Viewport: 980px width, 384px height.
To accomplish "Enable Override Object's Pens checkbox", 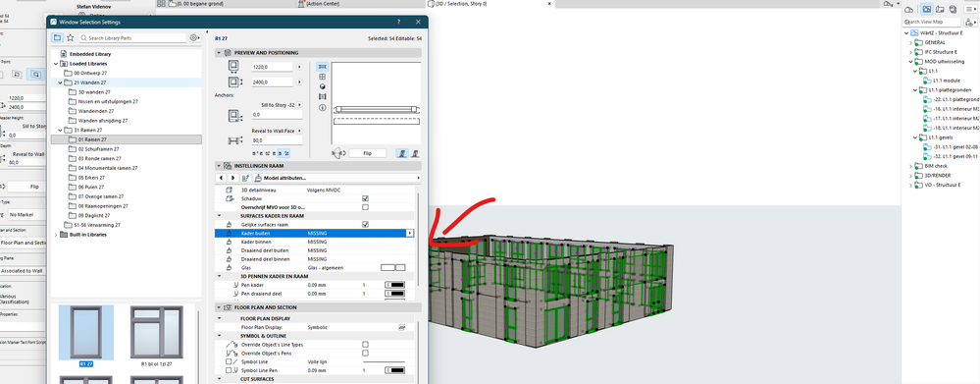I will coord(366,354).
